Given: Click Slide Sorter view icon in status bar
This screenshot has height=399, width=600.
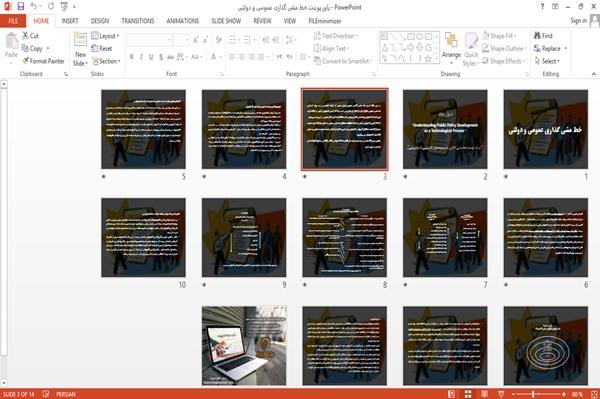Looking at the screenshot, I should pos(468,394).
